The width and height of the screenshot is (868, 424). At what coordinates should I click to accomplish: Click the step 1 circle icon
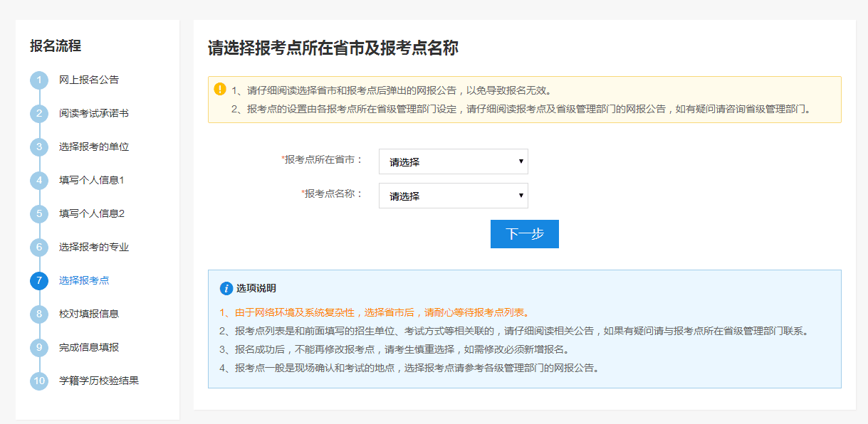[x=39, y=80]
